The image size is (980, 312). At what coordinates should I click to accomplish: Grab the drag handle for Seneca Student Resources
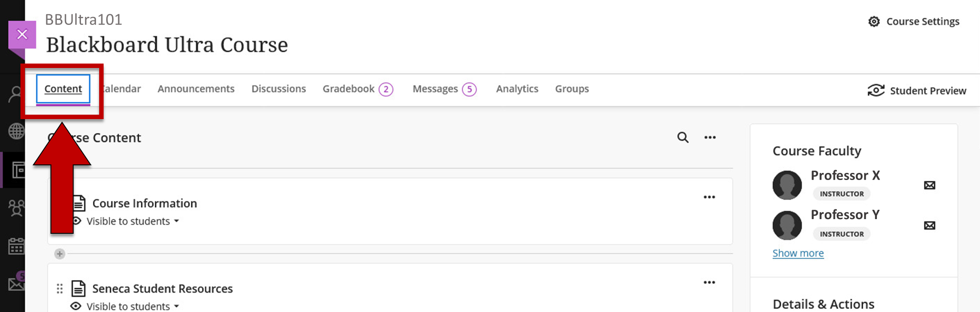point(60,289)
